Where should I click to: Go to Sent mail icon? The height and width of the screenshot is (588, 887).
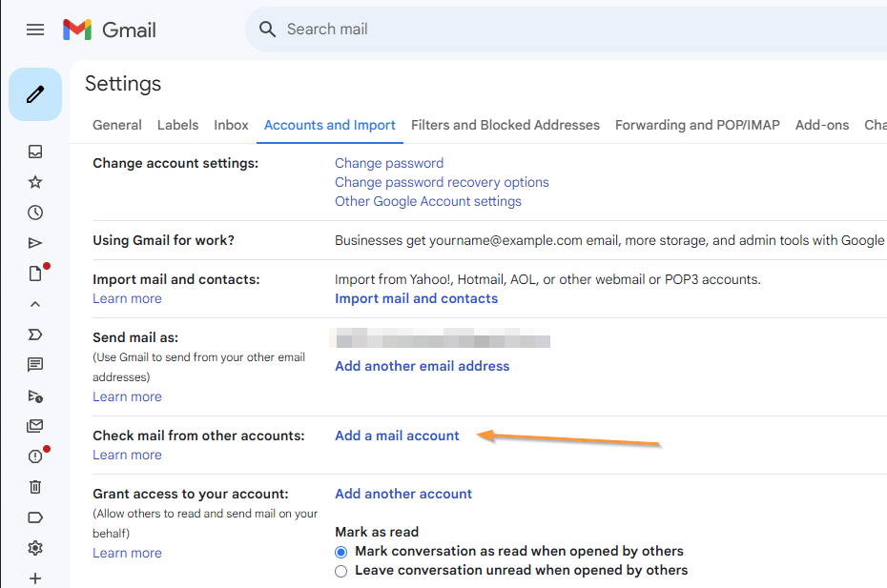click(x=35, y=243)
